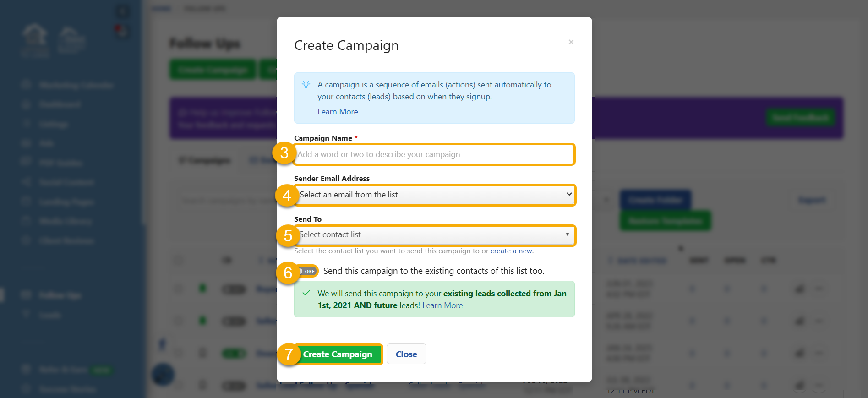The height and width of the screenshot is (398, 868).
Task: Open the Sender Email Address dropdown
Action: (x=434, y=195)
